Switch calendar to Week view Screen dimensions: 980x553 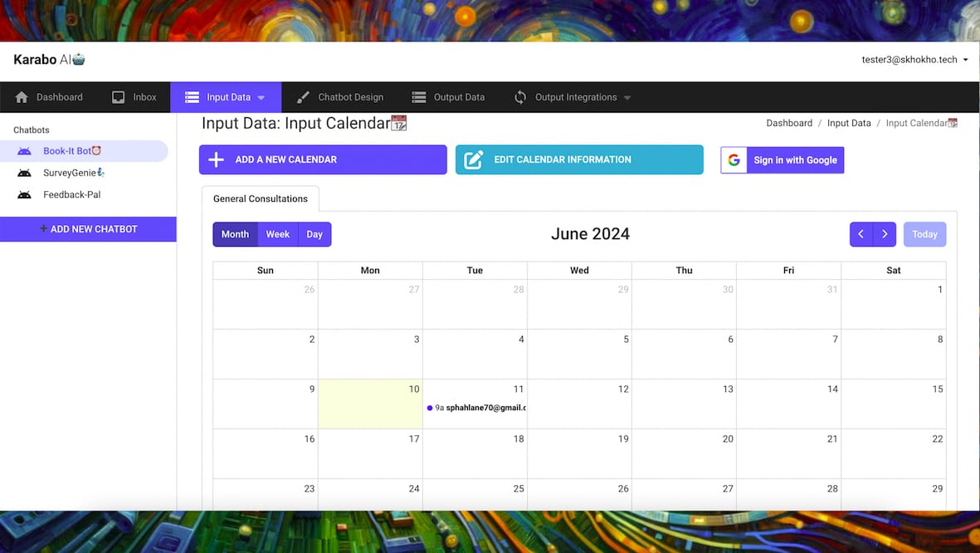click(x=277, y=234)
